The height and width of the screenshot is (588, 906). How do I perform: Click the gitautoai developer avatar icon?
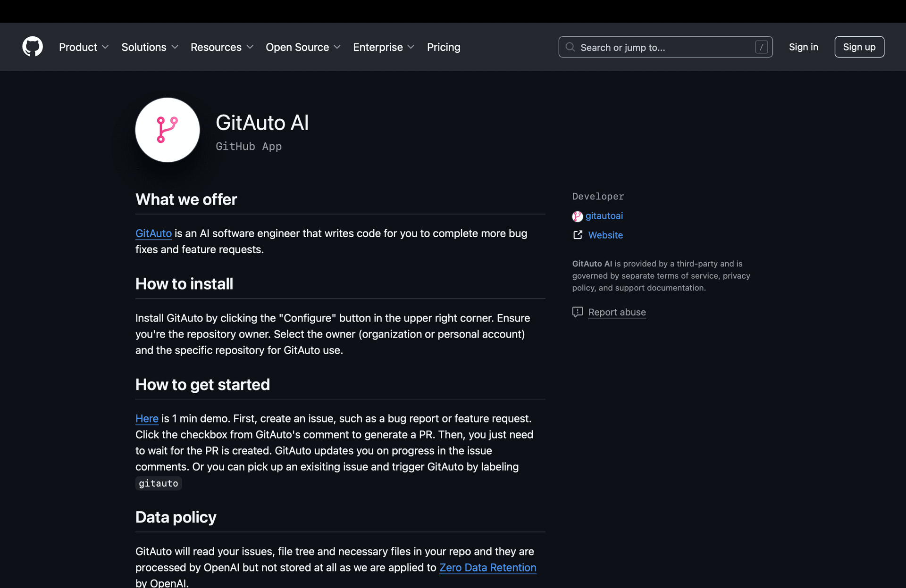(577, 216)
